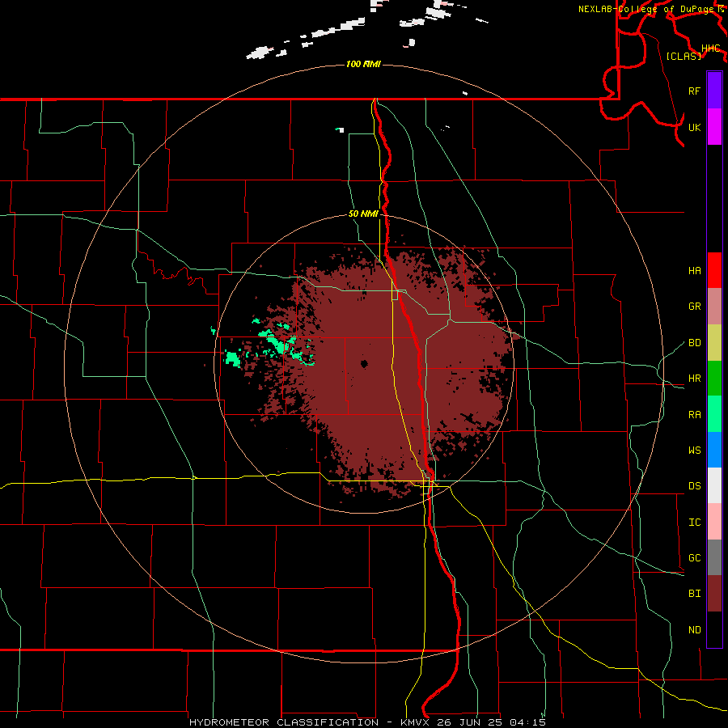728x728 pixels.
Task: Click the DS legend label
Action: tap(694, 486)
